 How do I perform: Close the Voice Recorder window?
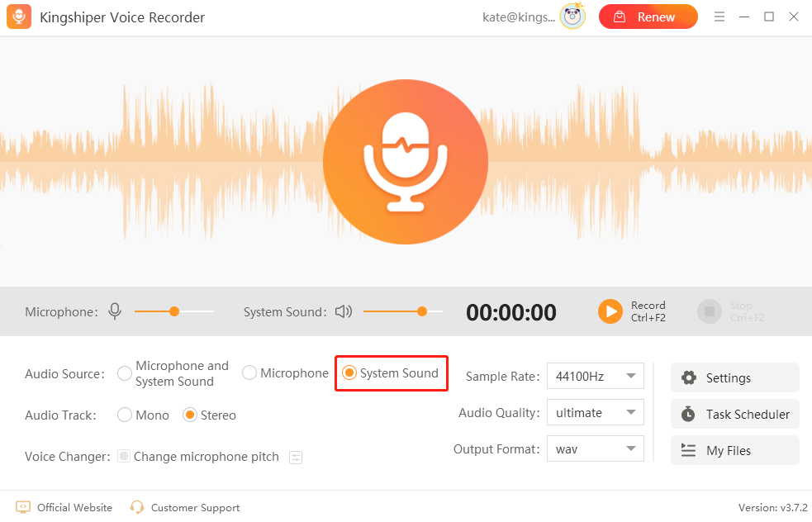pos(794,17)
